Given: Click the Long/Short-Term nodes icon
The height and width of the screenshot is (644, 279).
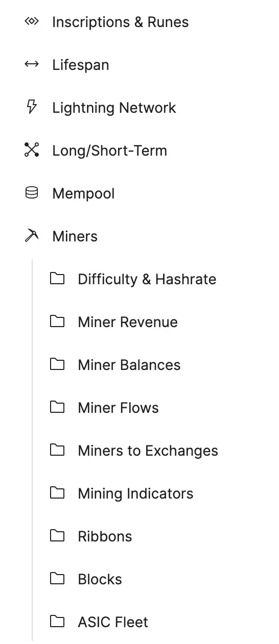Looking at the screenshot, I should coord(32,150).
